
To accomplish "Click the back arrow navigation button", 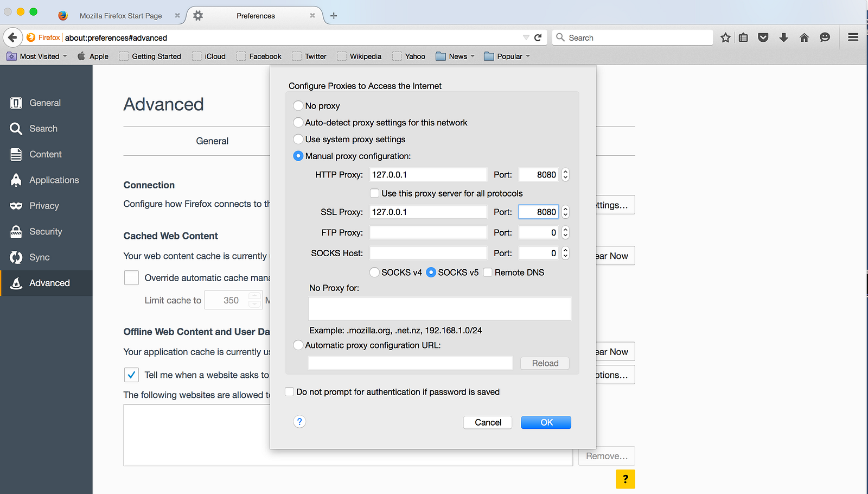I will (x=12, y=37).
